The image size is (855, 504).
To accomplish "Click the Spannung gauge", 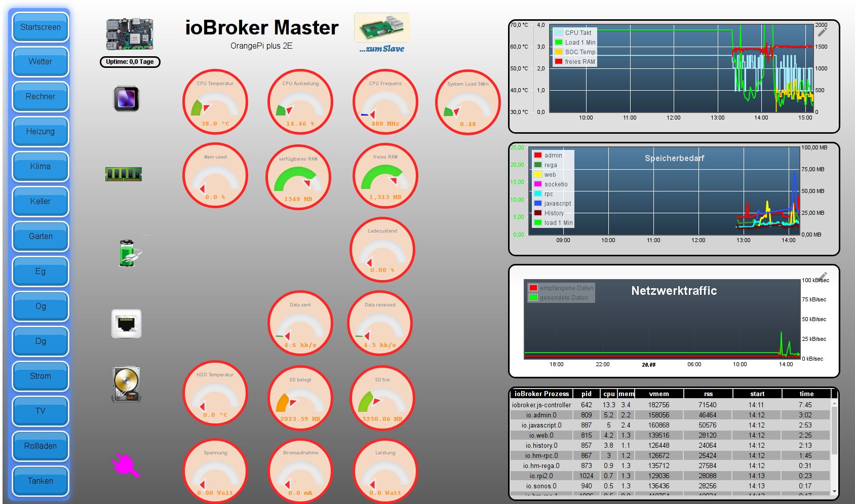I will [215, 472].
